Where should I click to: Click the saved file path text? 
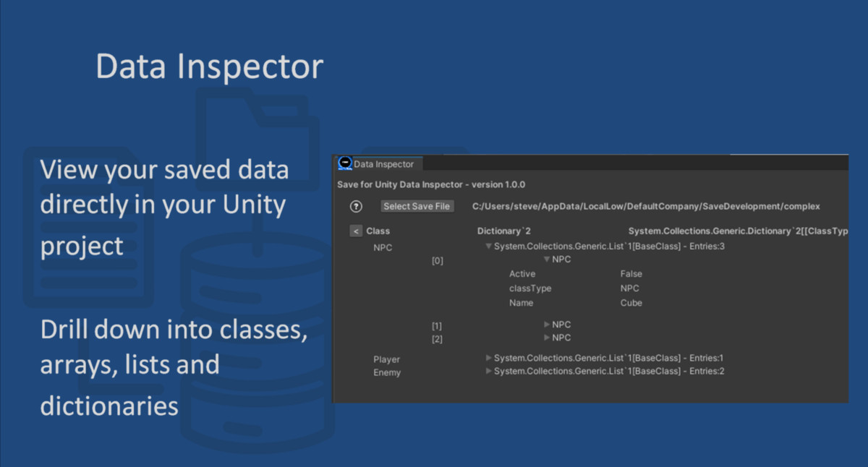click(x=646, y=206)
